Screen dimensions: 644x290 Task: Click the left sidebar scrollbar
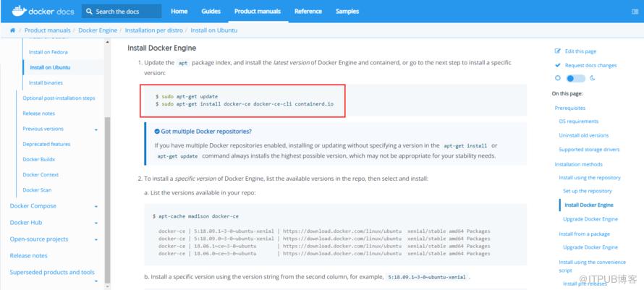pyautogui.click(x=108, y=199)
